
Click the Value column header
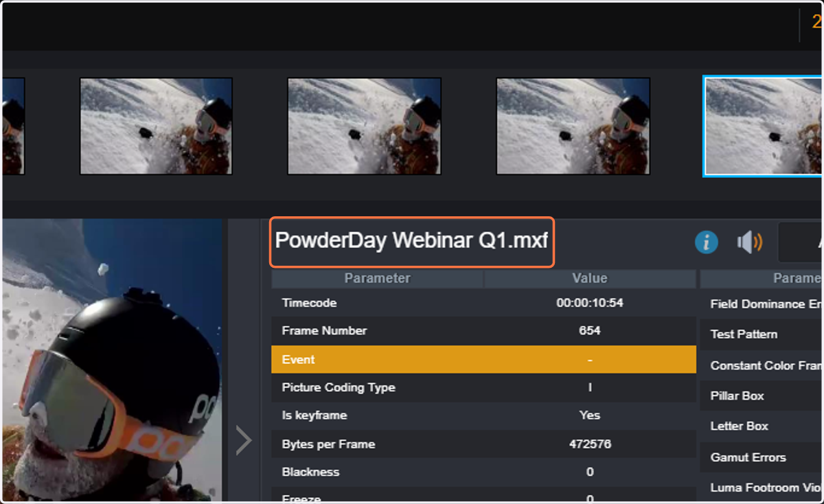pos(590,278)
